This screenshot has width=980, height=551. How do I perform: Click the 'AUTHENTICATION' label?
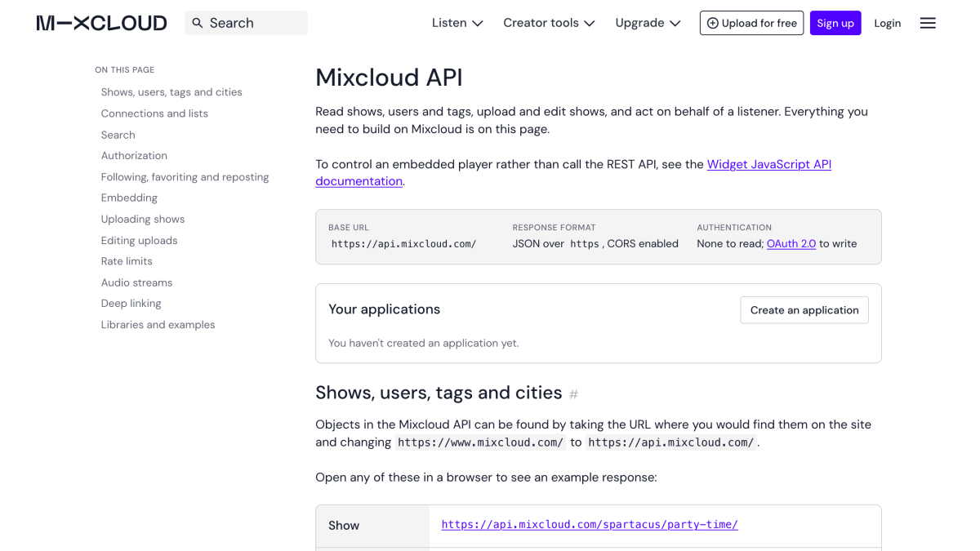pyautogui.click(x=734, y=228)
